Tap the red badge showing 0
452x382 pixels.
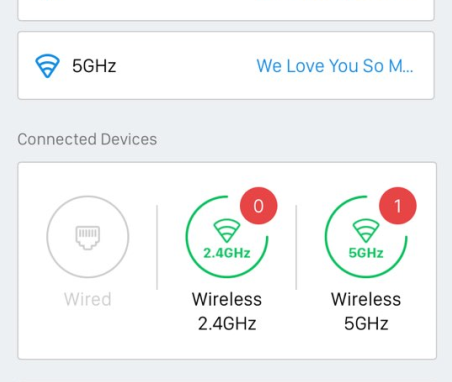click(259, 206)
